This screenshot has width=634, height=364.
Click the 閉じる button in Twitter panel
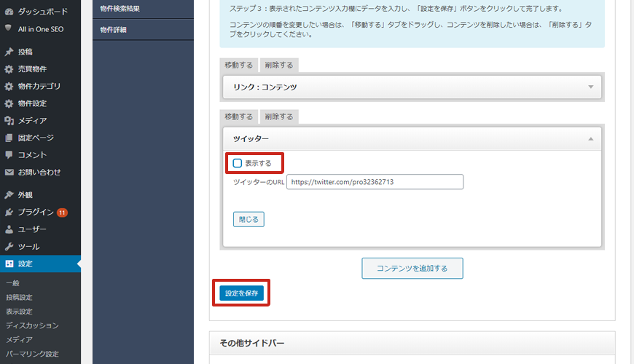point(248,219)
